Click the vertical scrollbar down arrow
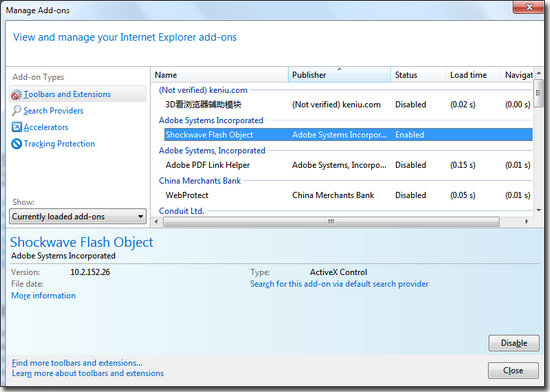This screenshot has height=392, width=550. point(538,210)
